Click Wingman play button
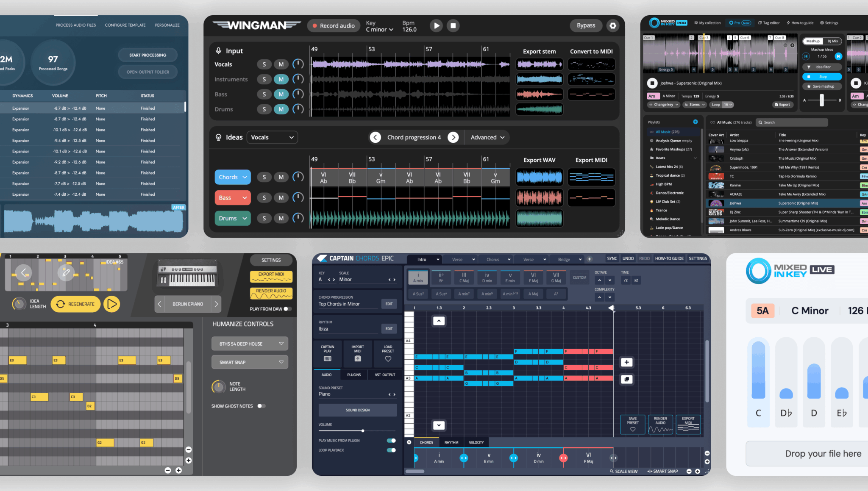 436,25
